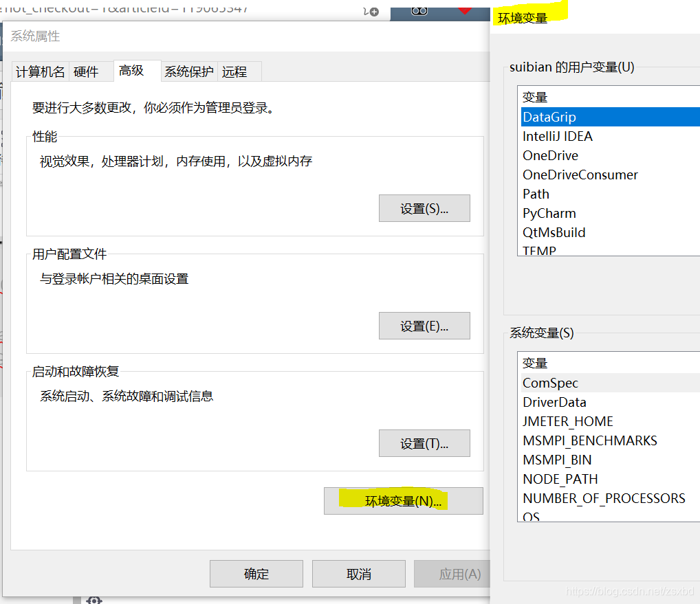
Task: Select MSMPI_BIN system variable
Action: [x=611, y=460]
